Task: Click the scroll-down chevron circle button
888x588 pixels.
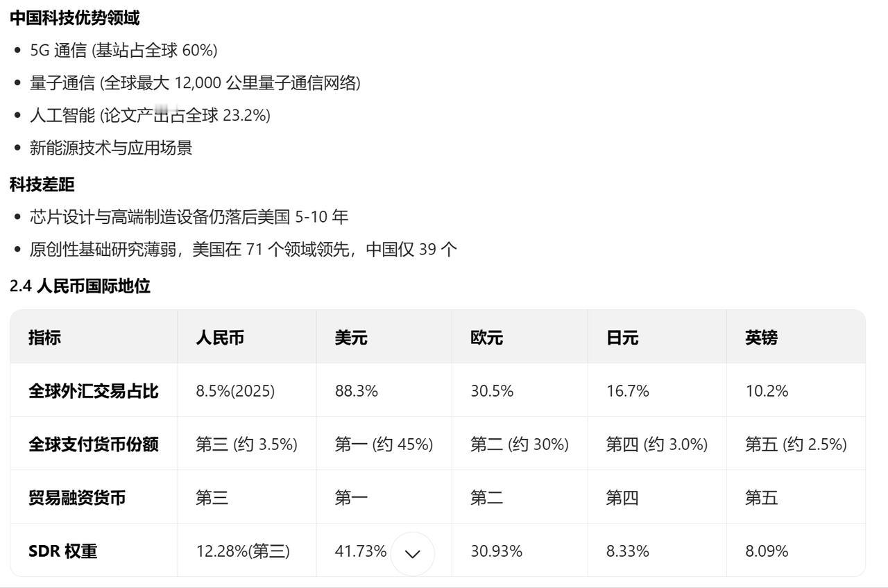Action: (x=413, y=553)
